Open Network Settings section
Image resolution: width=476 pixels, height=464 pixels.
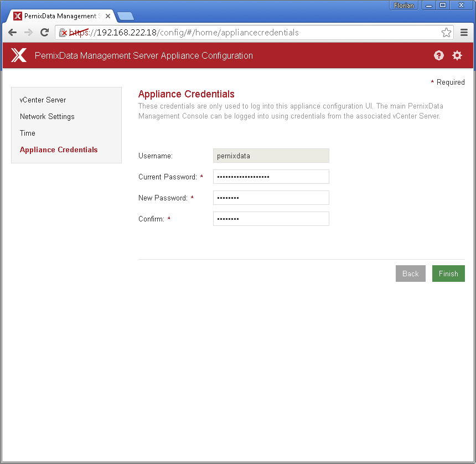pos(47,117)
